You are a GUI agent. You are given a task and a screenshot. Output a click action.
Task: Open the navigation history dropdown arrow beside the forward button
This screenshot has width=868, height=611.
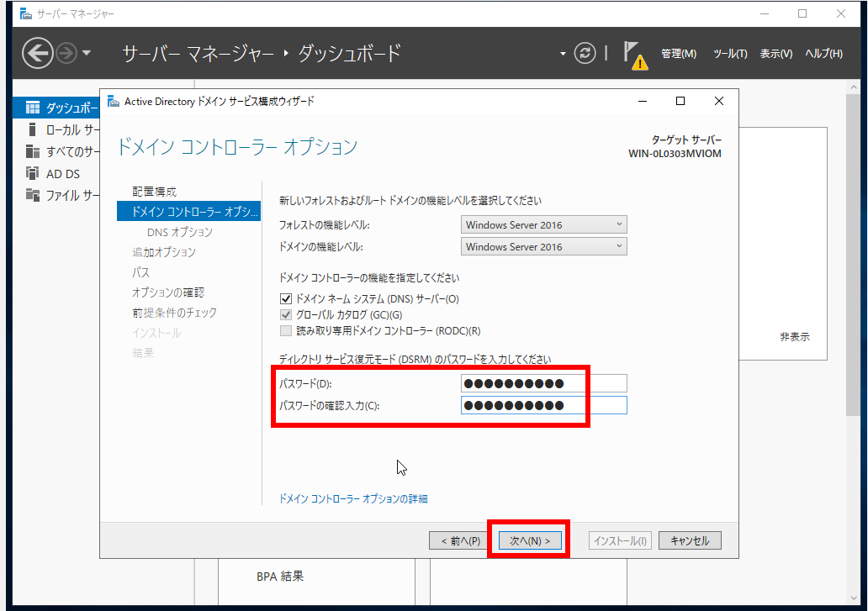[87, 54]
